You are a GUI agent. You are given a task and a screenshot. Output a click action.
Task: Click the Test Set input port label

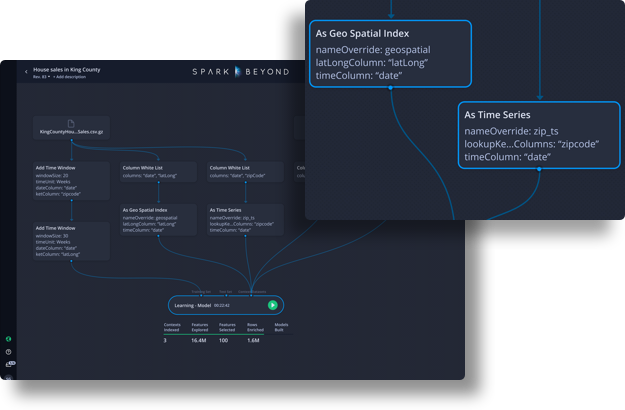[x=226, y=292]
